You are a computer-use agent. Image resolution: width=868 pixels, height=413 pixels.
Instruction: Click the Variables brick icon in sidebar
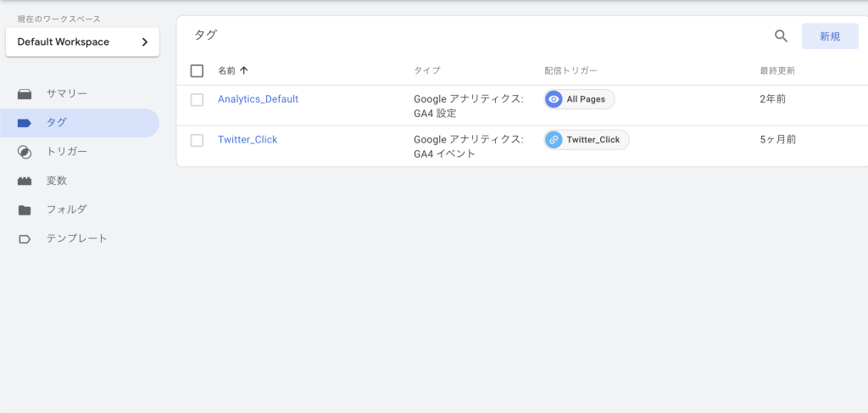click(x=25, y=181)
